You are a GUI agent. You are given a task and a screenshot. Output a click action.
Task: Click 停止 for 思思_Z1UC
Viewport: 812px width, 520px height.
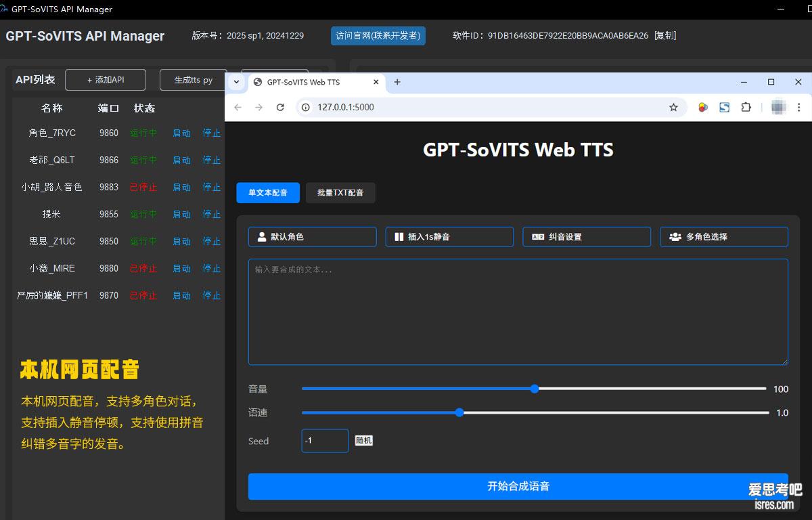212,242
